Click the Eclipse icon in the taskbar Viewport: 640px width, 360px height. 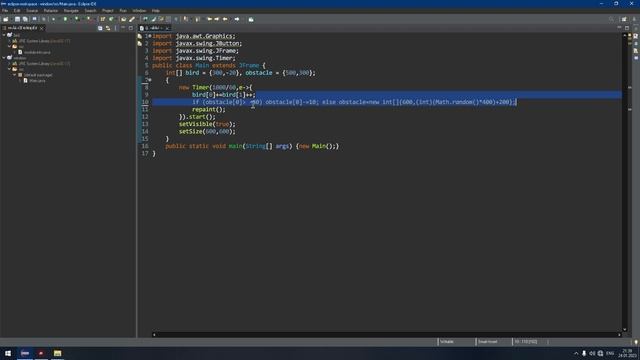tap(25, 353)
